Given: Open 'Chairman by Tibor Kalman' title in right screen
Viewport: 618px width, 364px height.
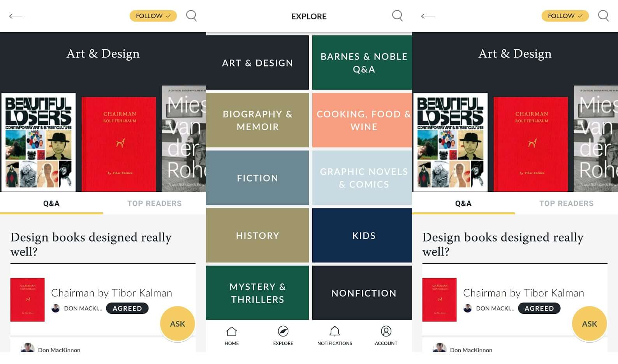Looking at the screenshot, I should point(524,293).
